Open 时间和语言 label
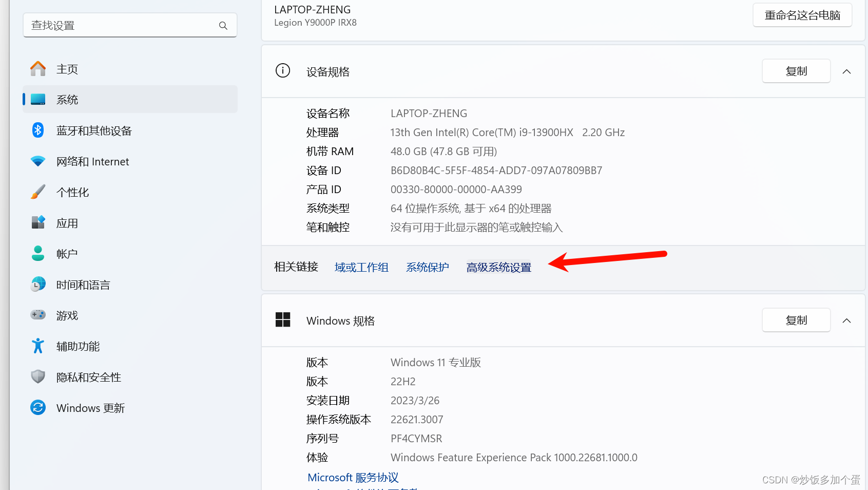 [x=83, y=285]
